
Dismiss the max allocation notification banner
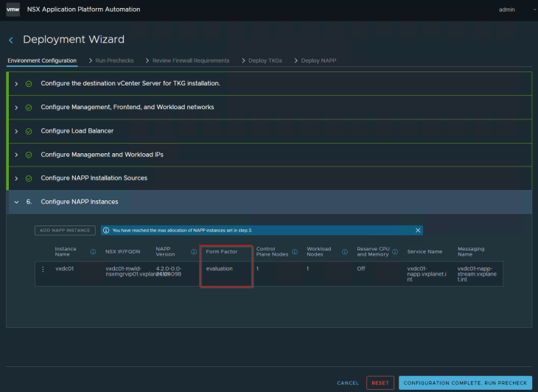[418, 230]
